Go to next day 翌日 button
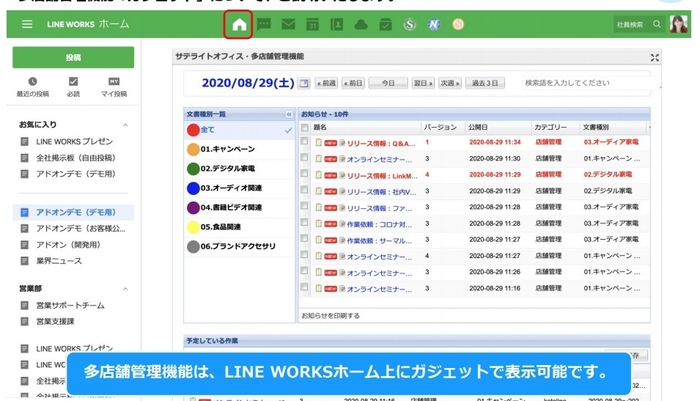The width and height of the screenshot is (700, 401). click(423, 83)
